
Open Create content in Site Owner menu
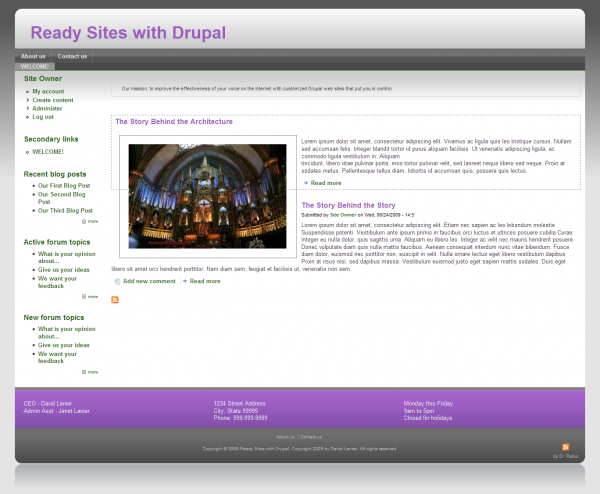pos(53,100)
